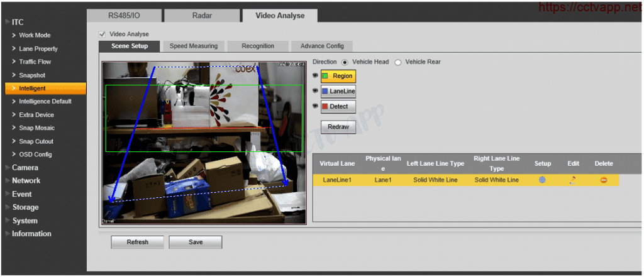Uncheck the Video Analyse checkbox
Image resolution: width=644 pixels, height=277 pixels.
(x=103, y=34)
